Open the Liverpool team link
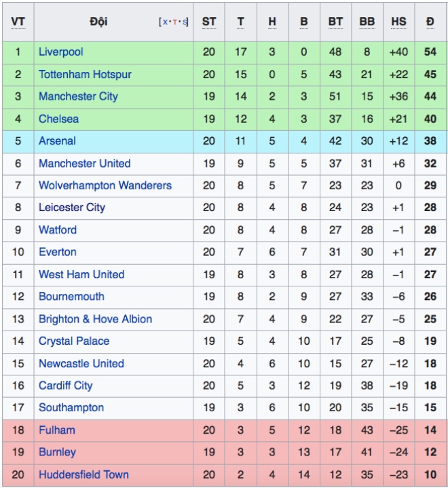 coord(60,52)
